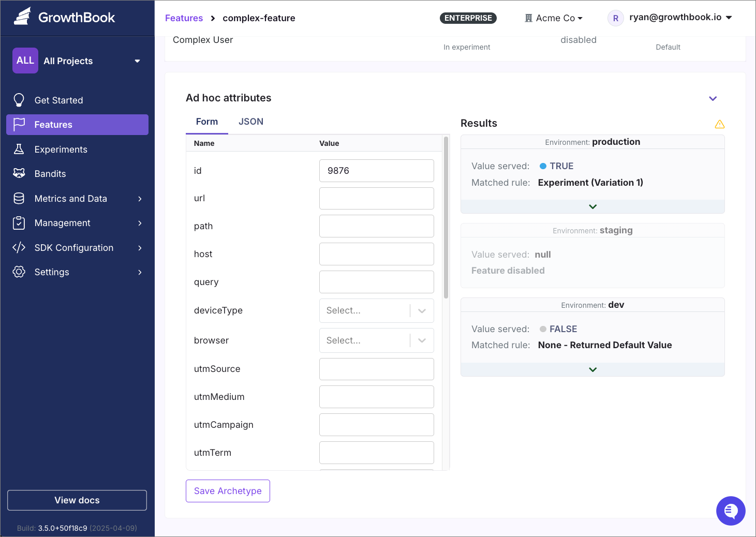
Task: Open the Get Started page
Action: 77,100
